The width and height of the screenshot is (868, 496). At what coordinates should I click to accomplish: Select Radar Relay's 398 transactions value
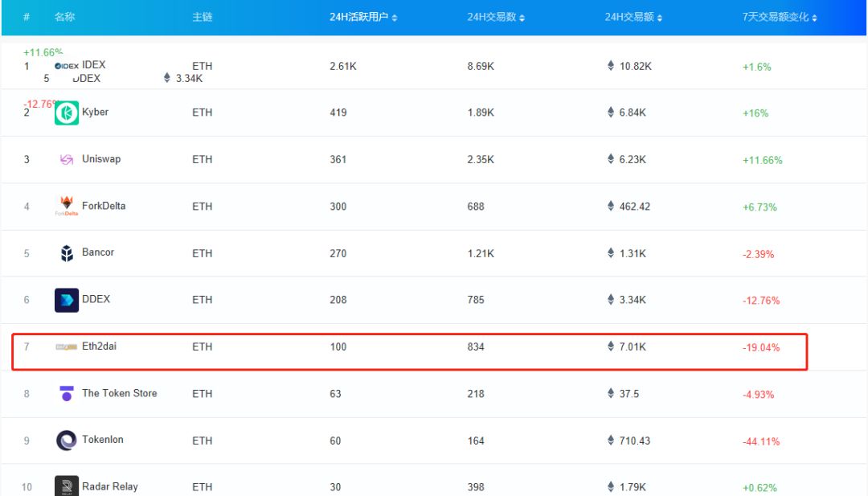point(476,487)
